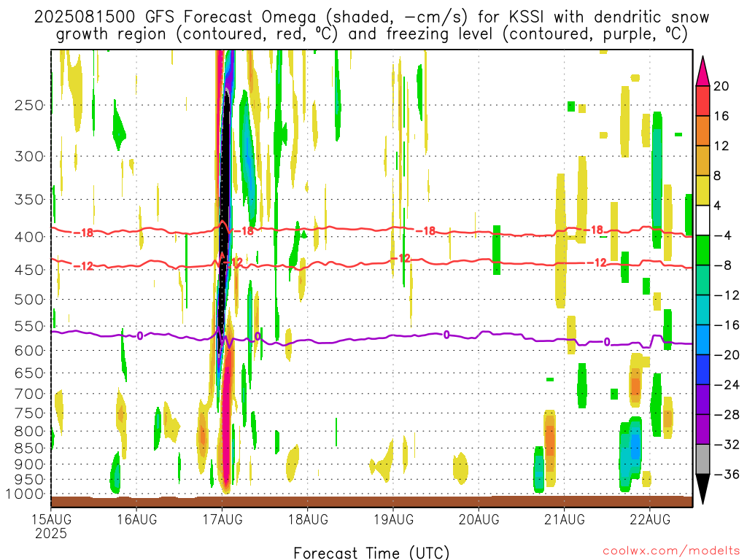The width and height of the screenshot is (747, 560).
Task: Click the 'Forecast Time (UTC)' axis title
Action: pos(371,553)
